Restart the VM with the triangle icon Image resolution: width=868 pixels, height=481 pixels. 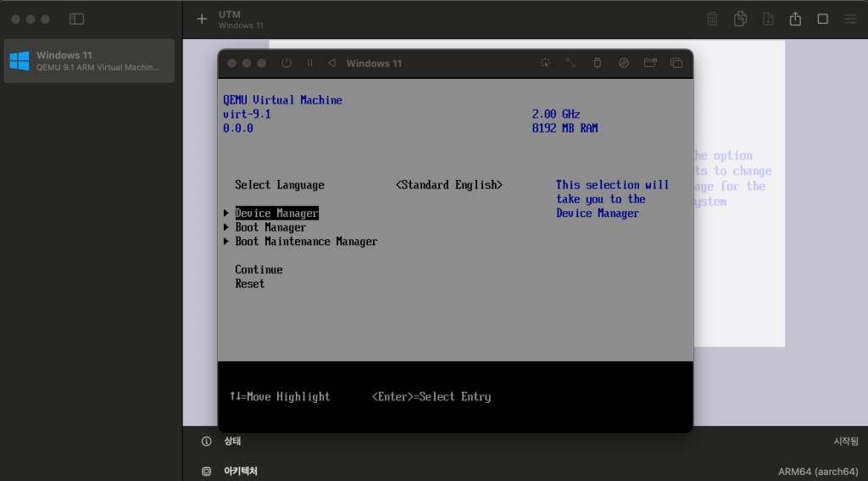tap(331, 63)
